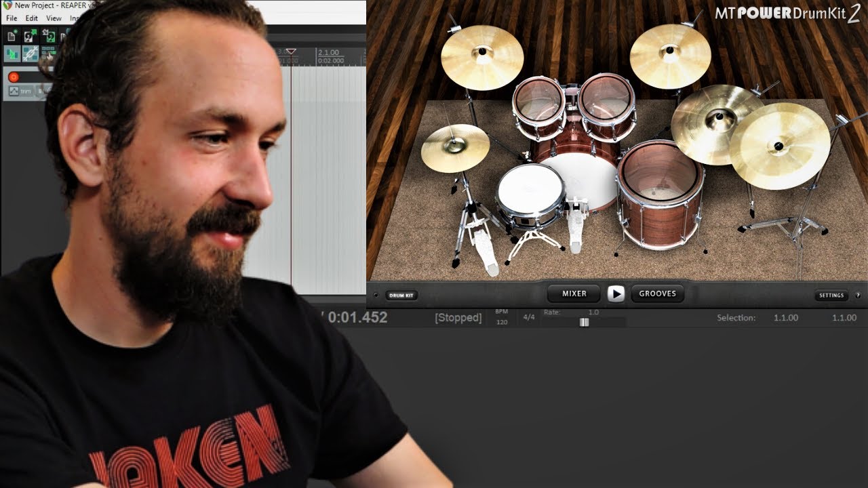Click the kick drum pedal

576,227
